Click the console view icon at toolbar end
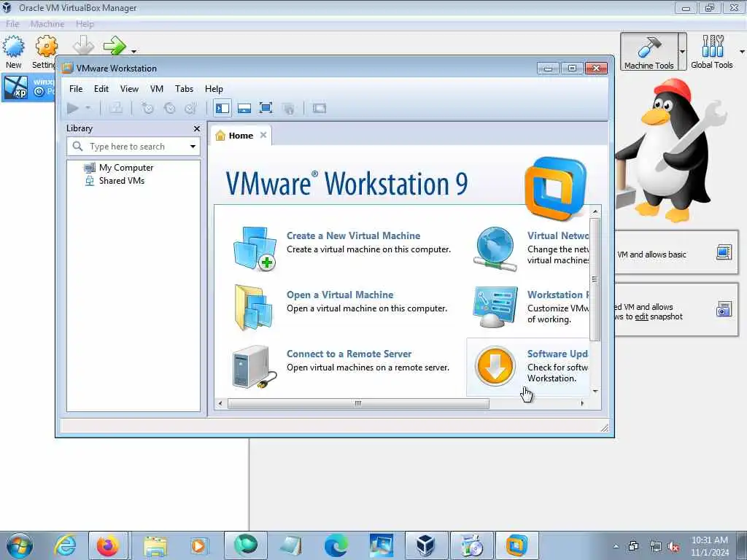 (x=320, y=109)
